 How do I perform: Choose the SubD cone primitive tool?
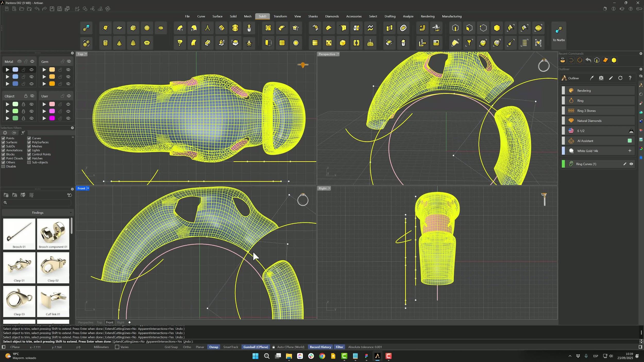click(119, 43)
